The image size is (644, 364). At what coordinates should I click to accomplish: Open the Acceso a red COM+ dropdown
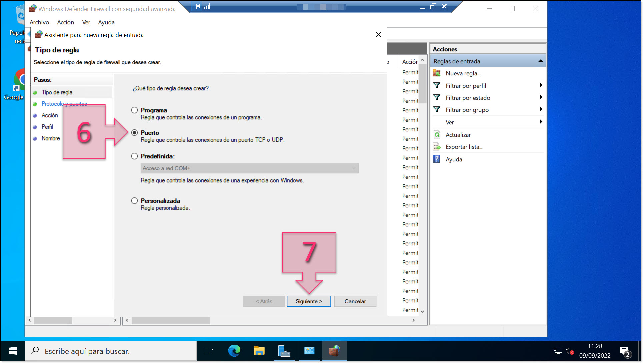(249, 168)
